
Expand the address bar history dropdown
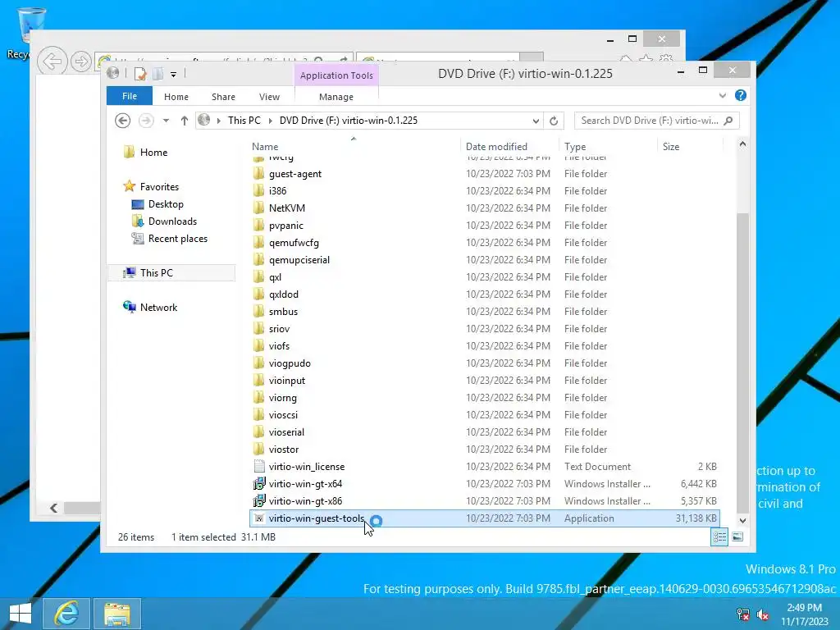tap(536, 121)
